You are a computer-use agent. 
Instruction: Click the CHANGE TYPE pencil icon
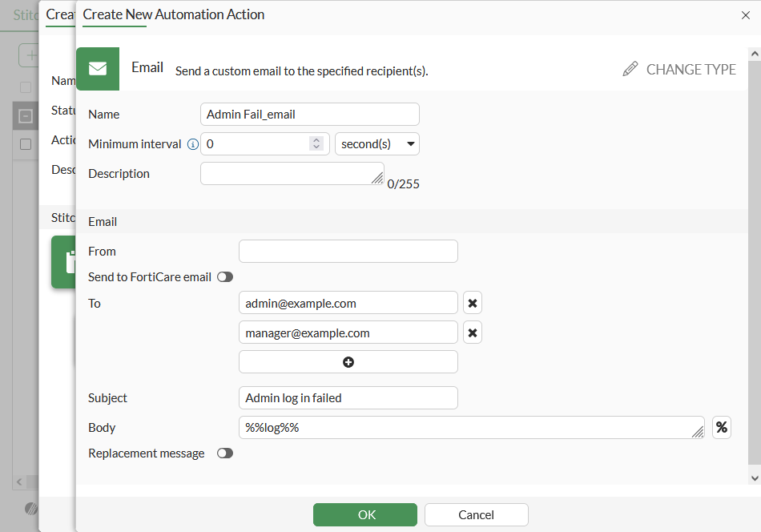coord(630,70)
